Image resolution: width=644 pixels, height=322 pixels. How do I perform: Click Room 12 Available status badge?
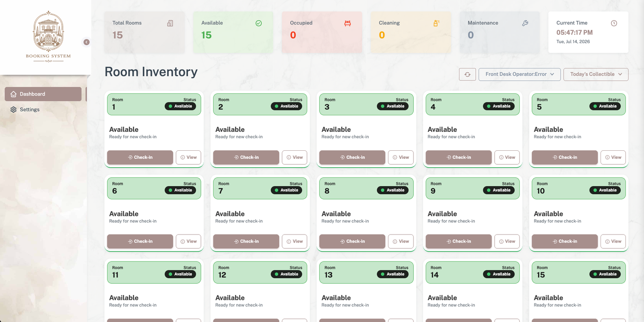(x=287, y=274)
